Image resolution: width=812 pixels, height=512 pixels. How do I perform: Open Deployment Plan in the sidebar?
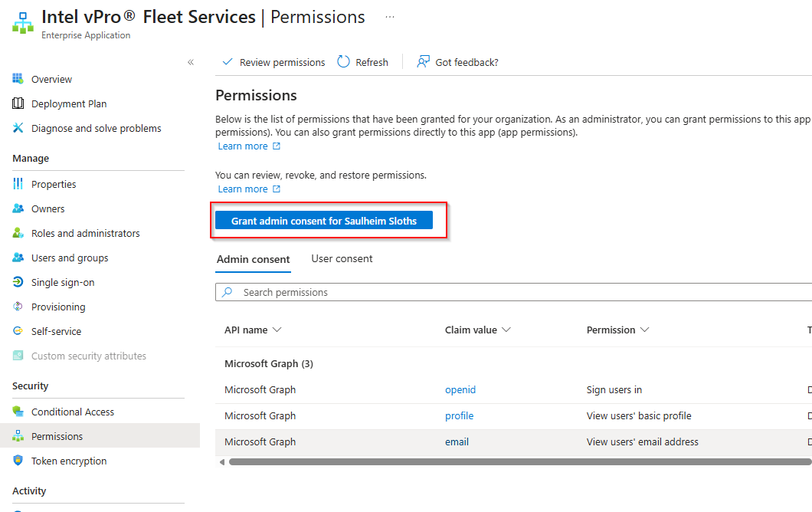[x=69, y=103]
